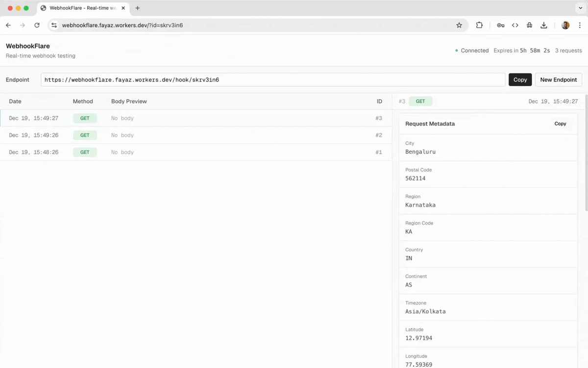Click the details timestamp Dec 19, 15:49:27
Screen dimensions: 588x368
[x=553, y=102]
